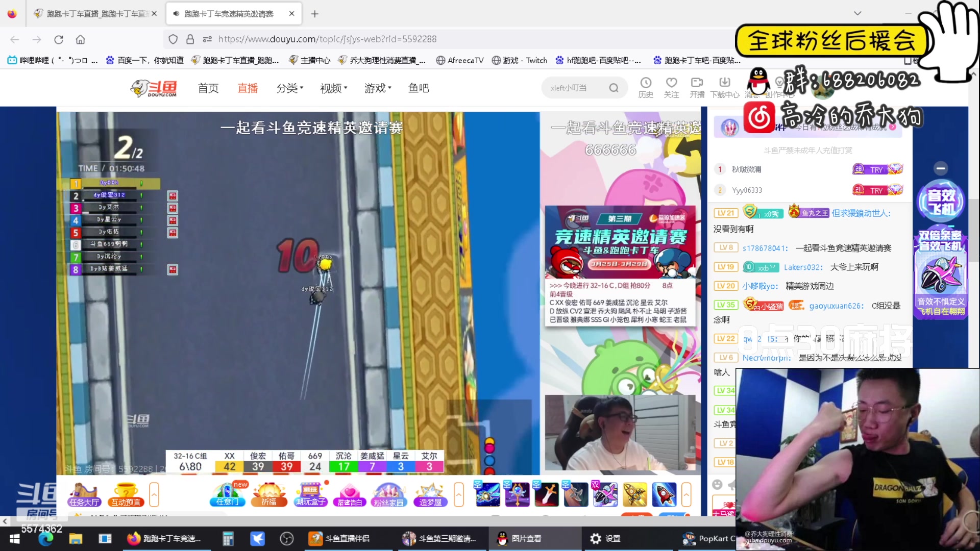Toggle the tracking protection shield in address bar
Screen dimensions: 980x551
pos(173,39)
